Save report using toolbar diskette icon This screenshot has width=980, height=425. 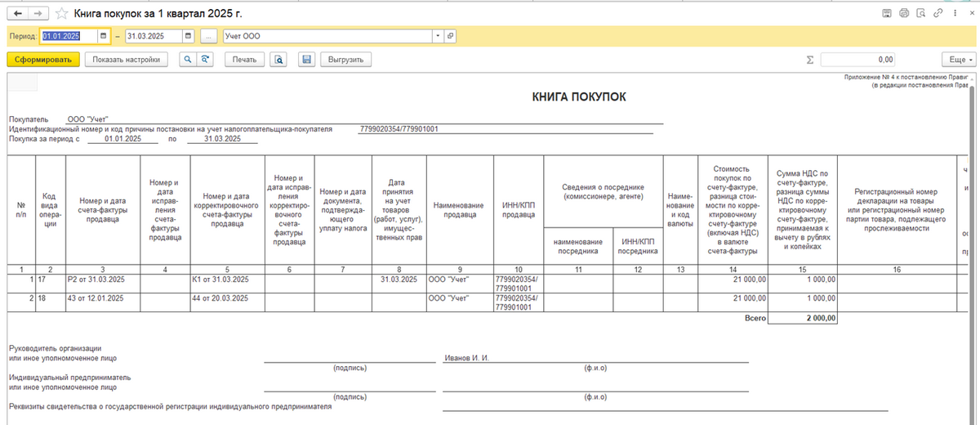point(306,60)
